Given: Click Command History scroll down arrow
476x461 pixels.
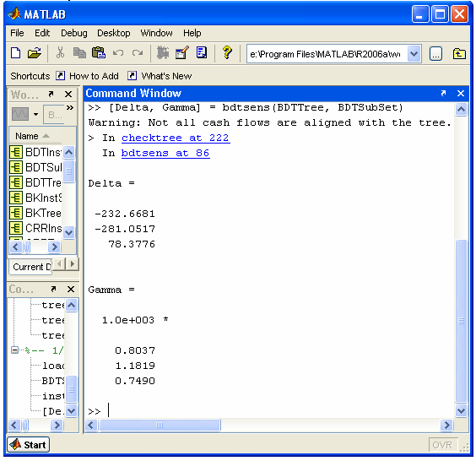Looking at the screenshot, I should click(72, 411).
